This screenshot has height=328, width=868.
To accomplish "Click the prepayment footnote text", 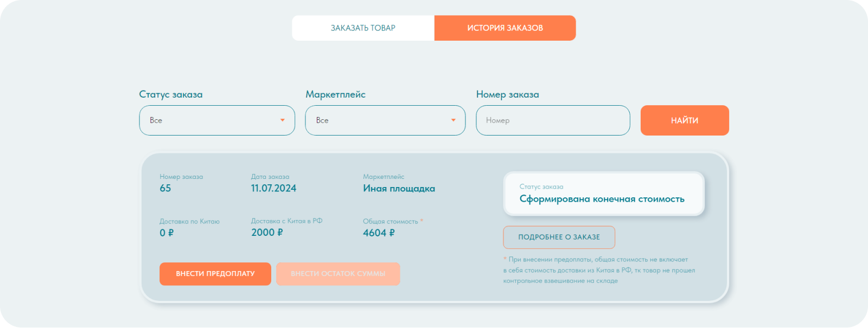I will (599, 270).
